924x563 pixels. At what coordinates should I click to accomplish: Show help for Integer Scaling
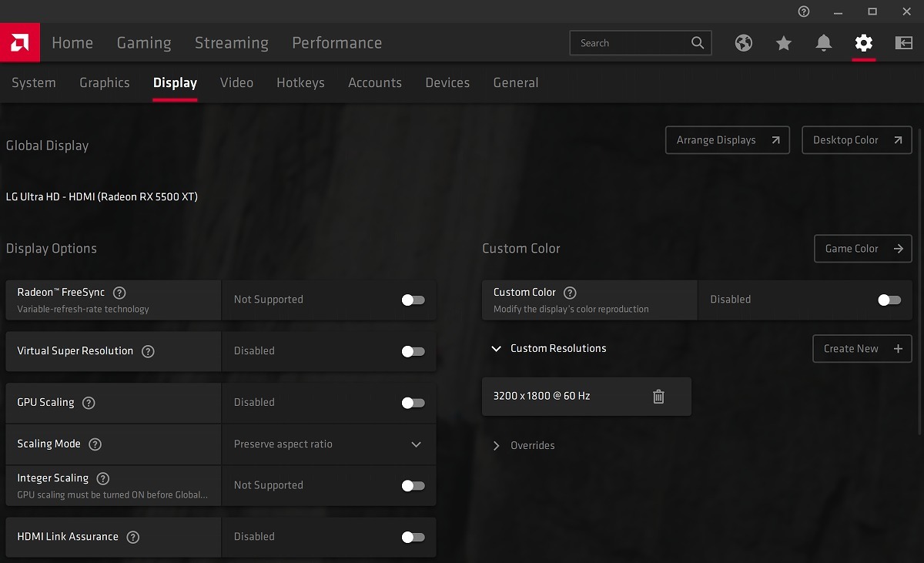(103, 478)
